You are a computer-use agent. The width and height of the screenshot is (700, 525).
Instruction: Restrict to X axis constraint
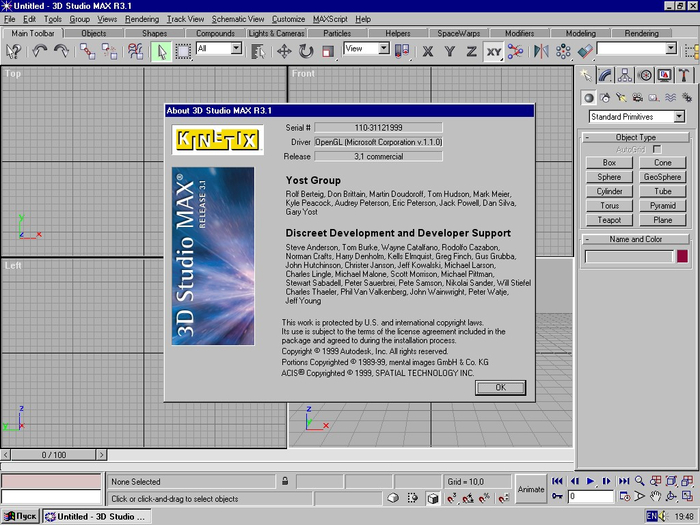pyautogui.click(x=428, y=50)
